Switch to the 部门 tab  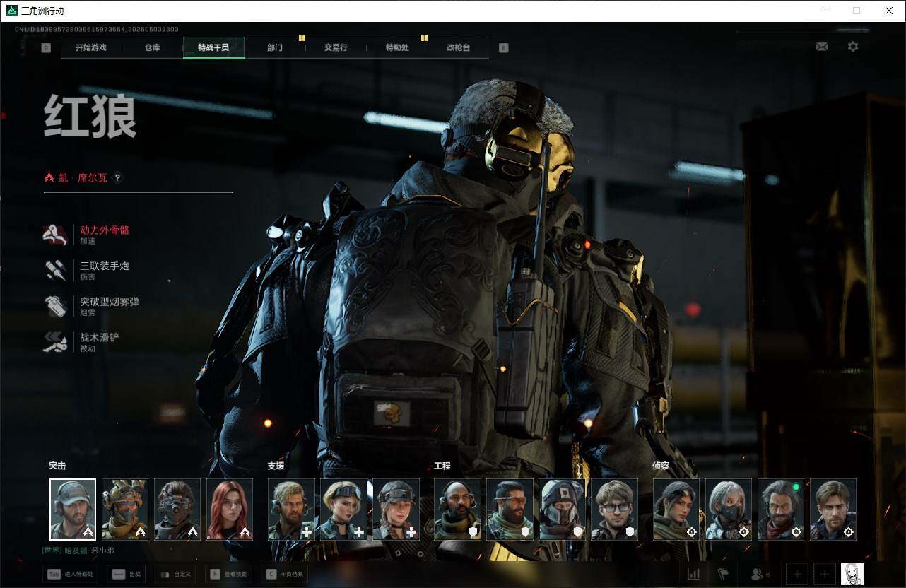tap(275, 48)
